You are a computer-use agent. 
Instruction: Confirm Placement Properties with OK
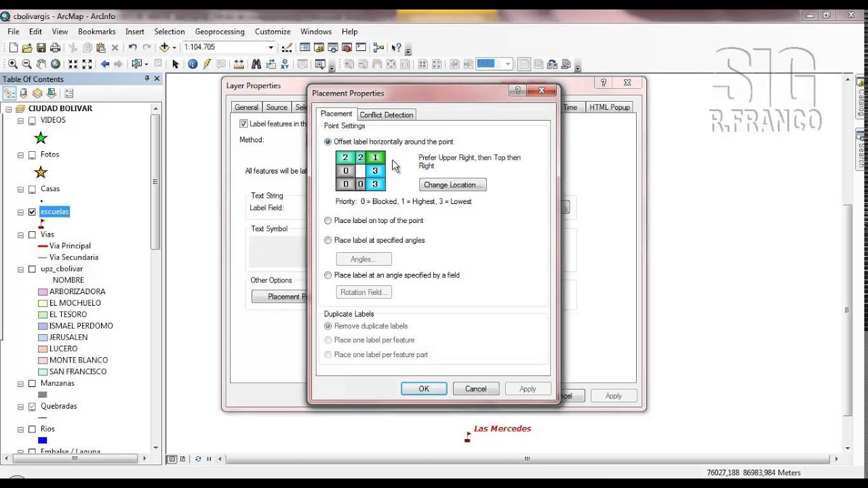coord(424,389)
